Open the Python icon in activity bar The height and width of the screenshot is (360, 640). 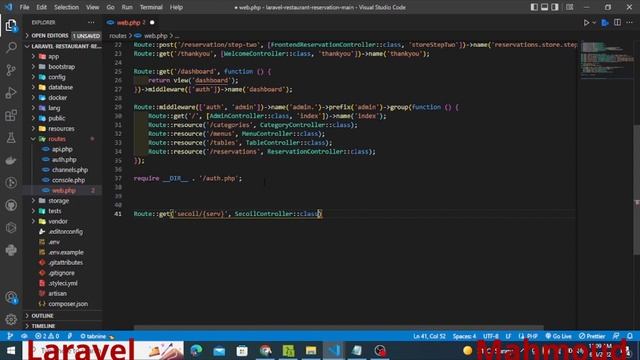[11, 250]
